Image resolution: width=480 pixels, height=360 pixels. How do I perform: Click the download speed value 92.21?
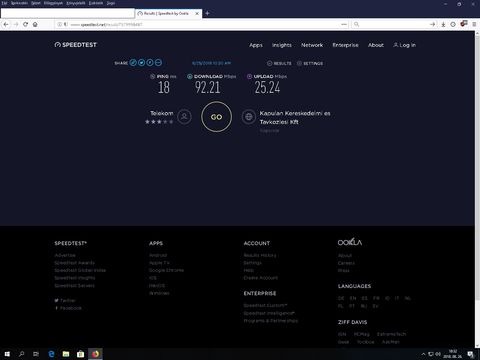[x=208, y=88]
